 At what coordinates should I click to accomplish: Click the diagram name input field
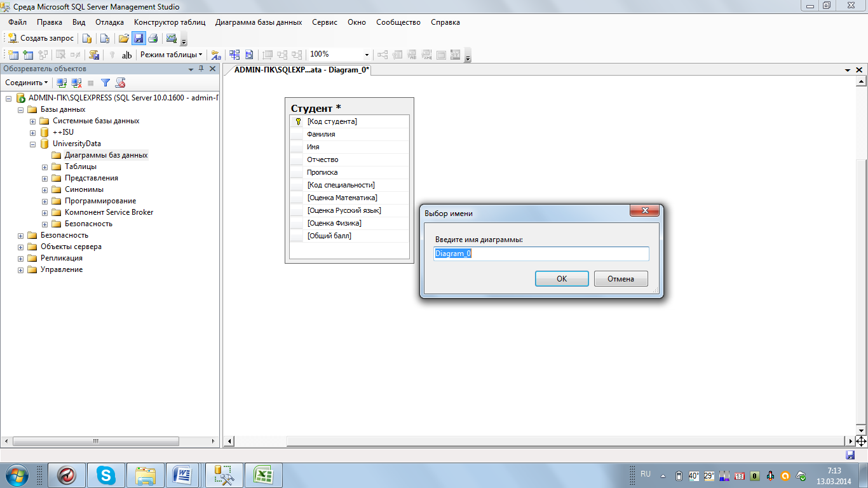[x=541, y=254]
